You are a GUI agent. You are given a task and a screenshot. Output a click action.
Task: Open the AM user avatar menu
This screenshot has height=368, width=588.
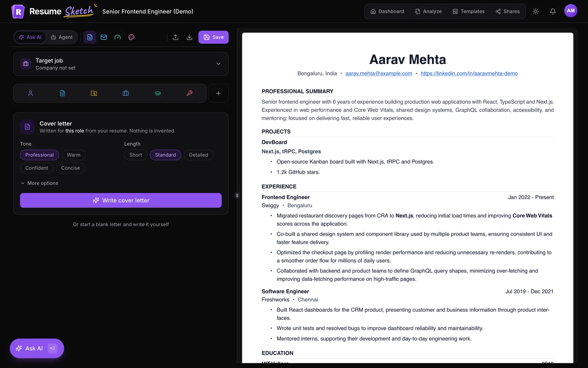tap(571, 11)
